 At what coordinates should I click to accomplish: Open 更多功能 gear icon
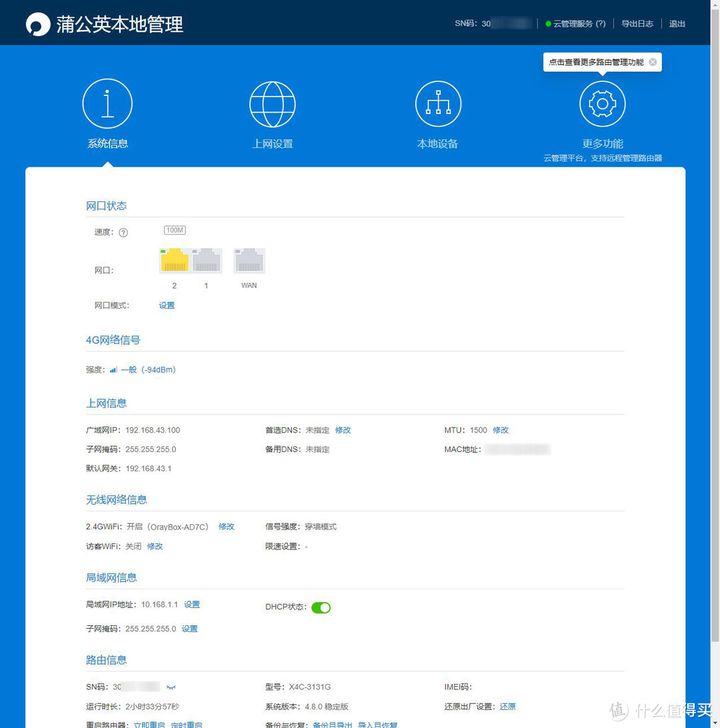coord(602,104)
